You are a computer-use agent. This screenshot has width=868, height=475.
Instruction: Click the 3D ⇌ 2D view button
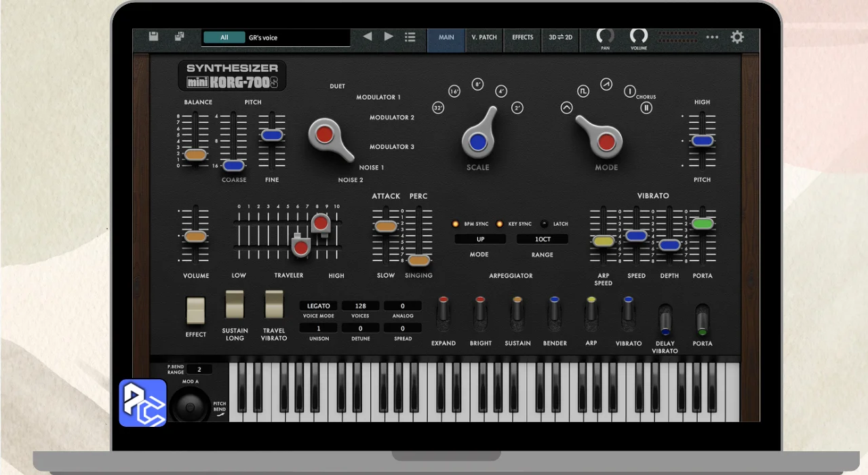click(x=560, y=37)
